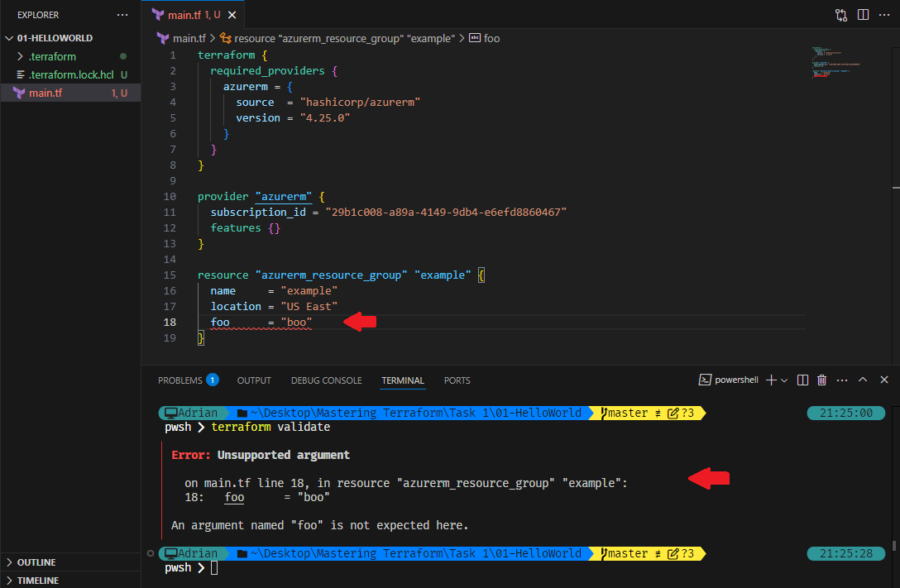900x588 pixels.
Task: Click "terraform validate" command in terminal
Action: (270, 427)
